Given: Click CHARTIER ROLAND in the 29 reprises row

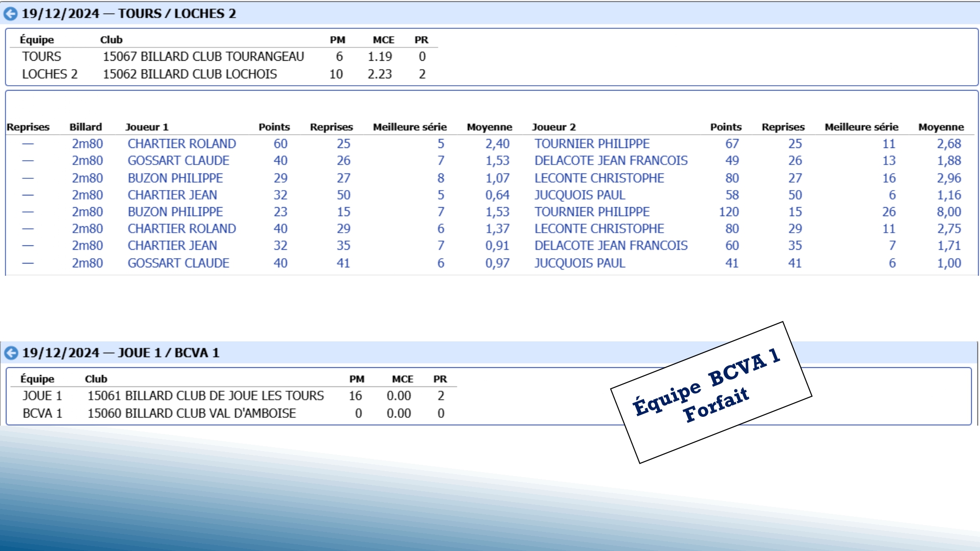Looking at the screenshot, I should (182, 229).
